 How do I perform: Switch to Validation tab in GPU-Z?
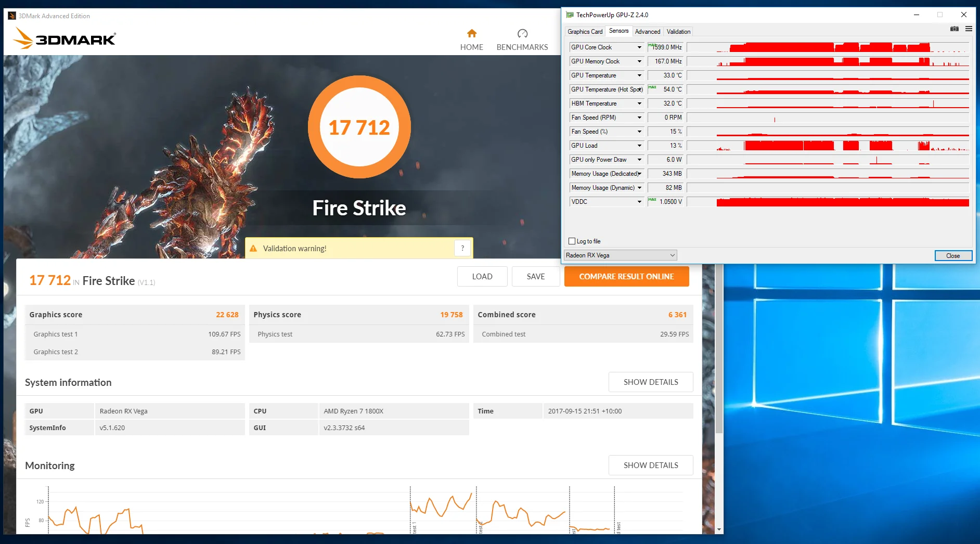click(x=678, y=32)
